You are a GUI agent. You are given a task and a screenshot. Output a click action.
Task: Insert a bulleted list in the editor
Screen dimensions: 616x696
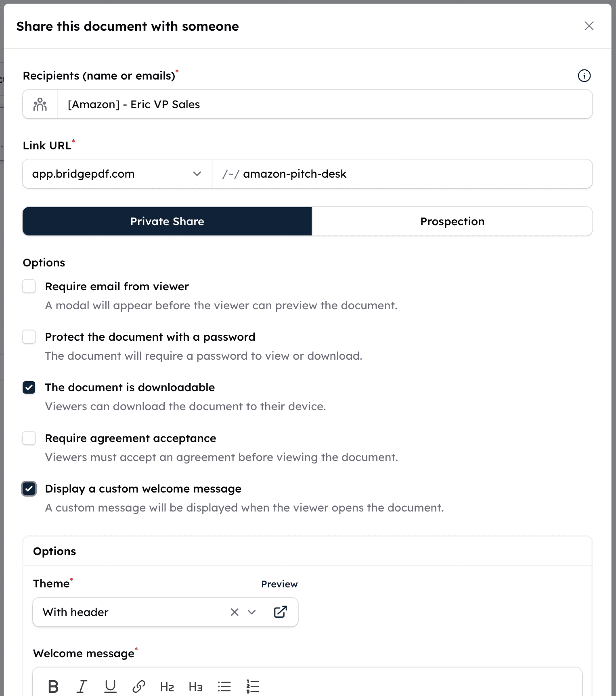click(x=224, y=686)
